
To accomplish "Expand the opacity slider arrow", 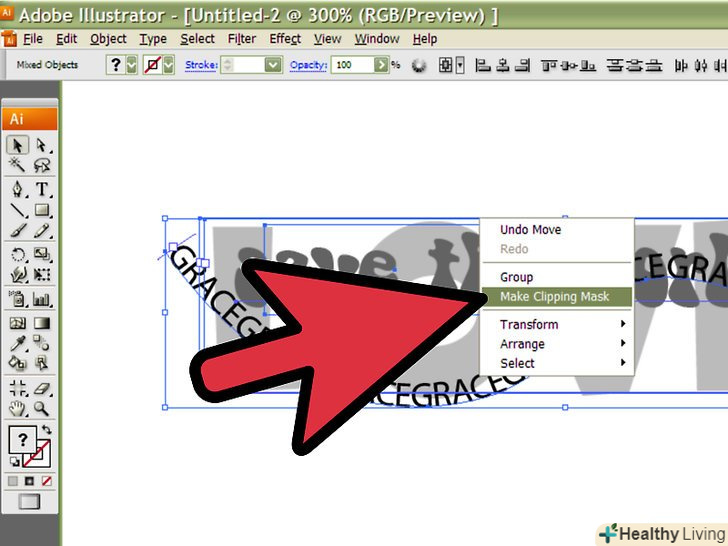I will pyautogui.click(x=381, y=65).
